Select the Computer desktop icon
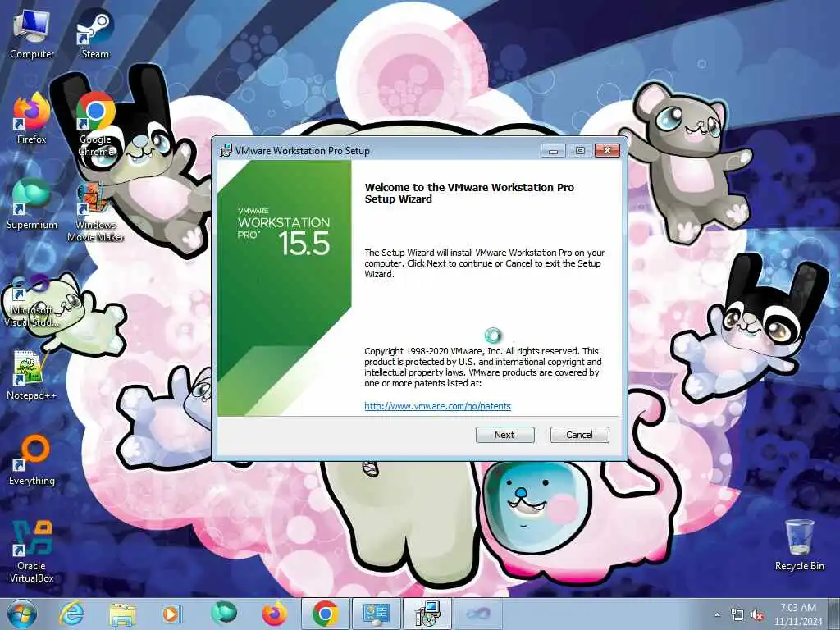This screenshot has height=630, width=840. coord(32,34)
